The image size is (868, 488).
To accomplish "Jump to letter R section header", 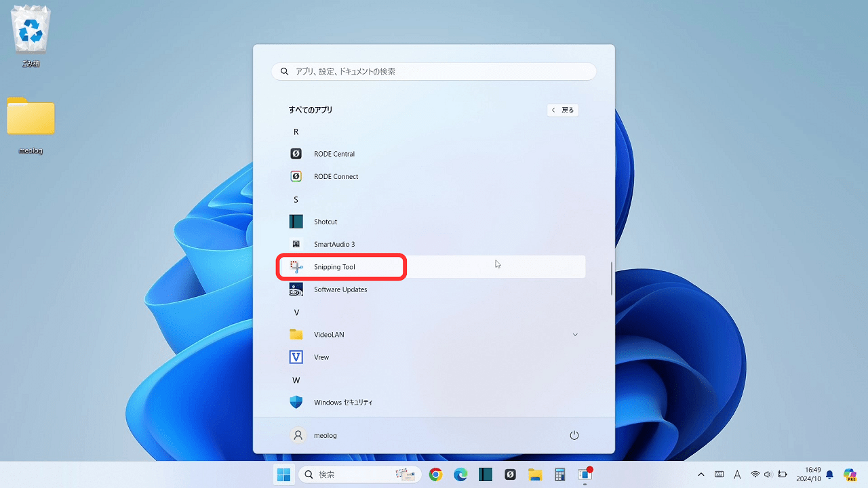I will point(296,131).
